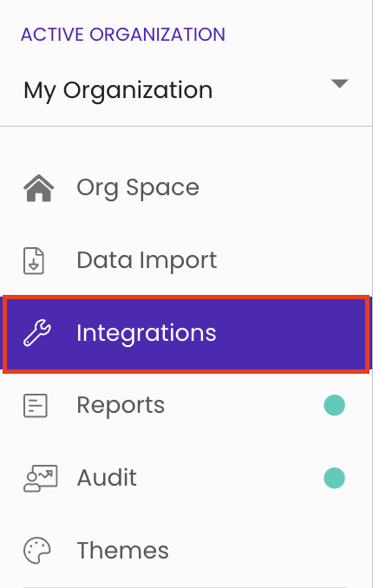Navigate to the Audit page
373x588 pixels.
click(186, 478)
